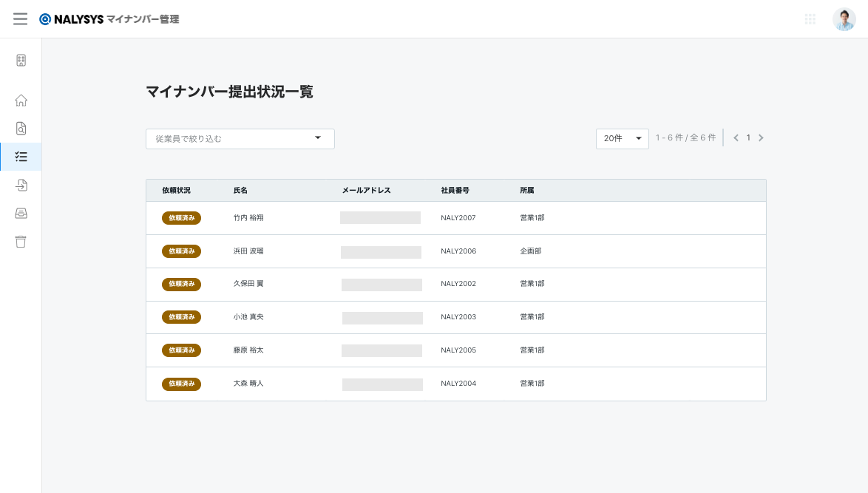
Task: Click 依頼済み badge for 藤原 裕太
Action: 181,350
